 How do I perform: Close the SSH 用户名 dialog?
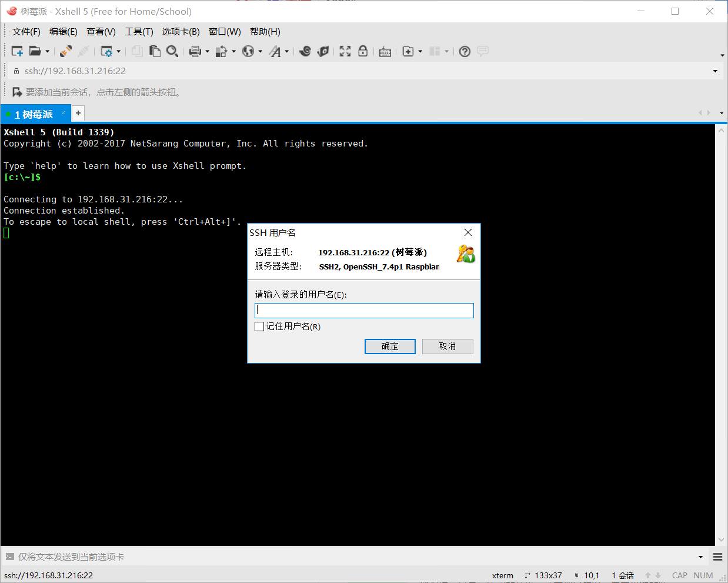468,232
